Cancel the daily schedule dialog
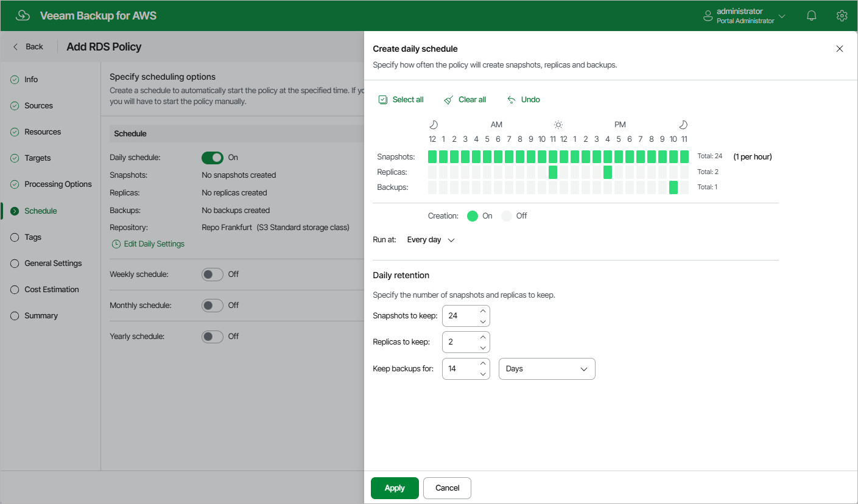Screen dimensions: 858x504 point(448,488)
